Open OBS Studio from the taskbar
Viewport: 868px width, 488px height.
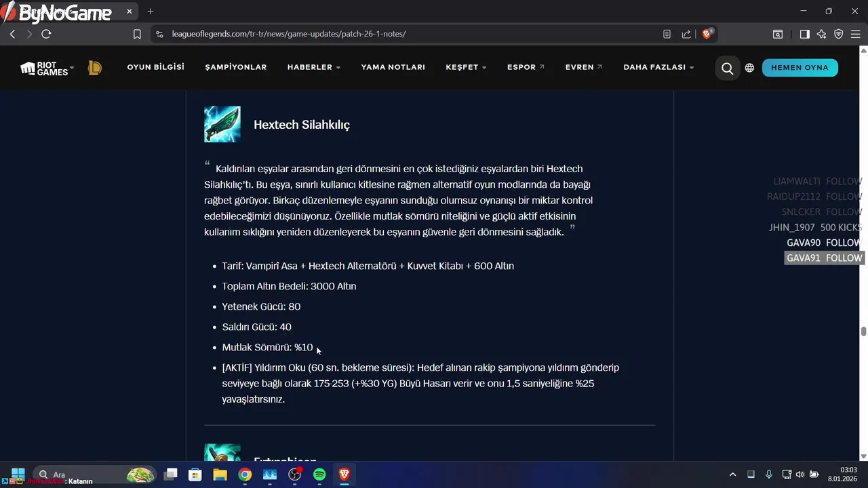pyautogui.click(x=295, y=474)
